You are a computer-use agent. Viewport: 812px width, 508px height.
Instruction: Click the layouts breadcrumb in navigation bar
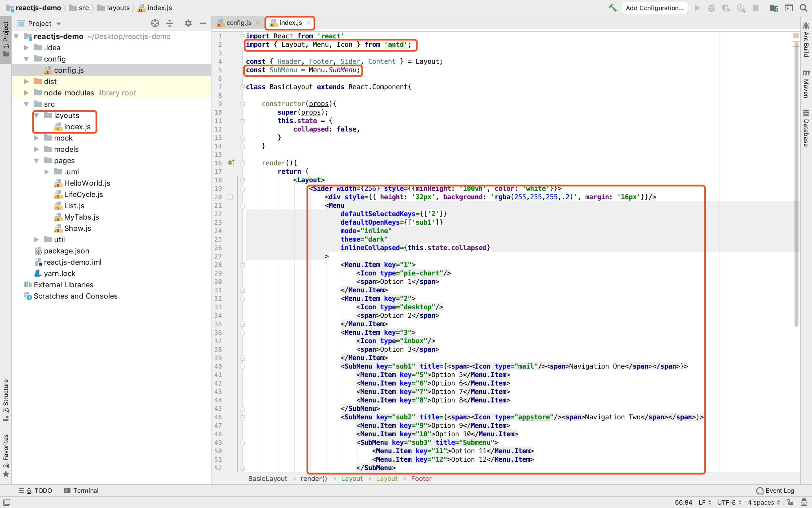point(114,8)
